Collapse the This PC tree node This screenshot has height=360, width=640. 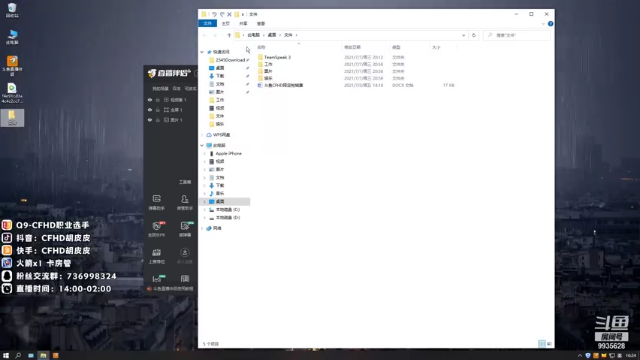pos(202,145)
